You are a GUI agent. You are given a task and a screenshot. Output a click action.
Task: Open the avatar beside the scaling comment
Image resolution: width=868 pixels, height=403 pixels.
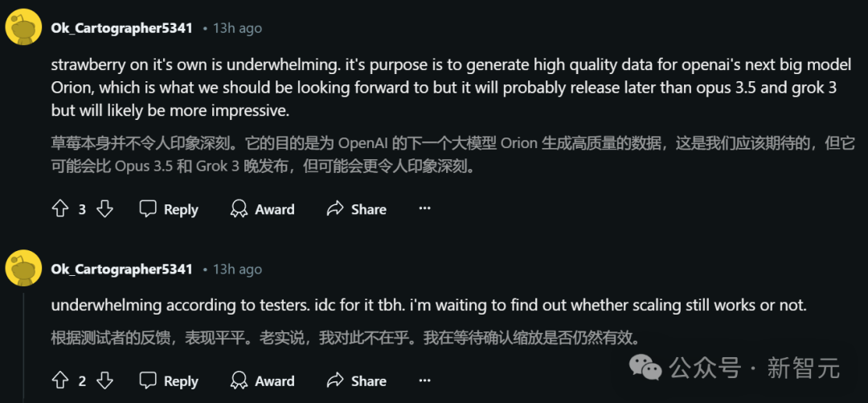tap(23, 268)
